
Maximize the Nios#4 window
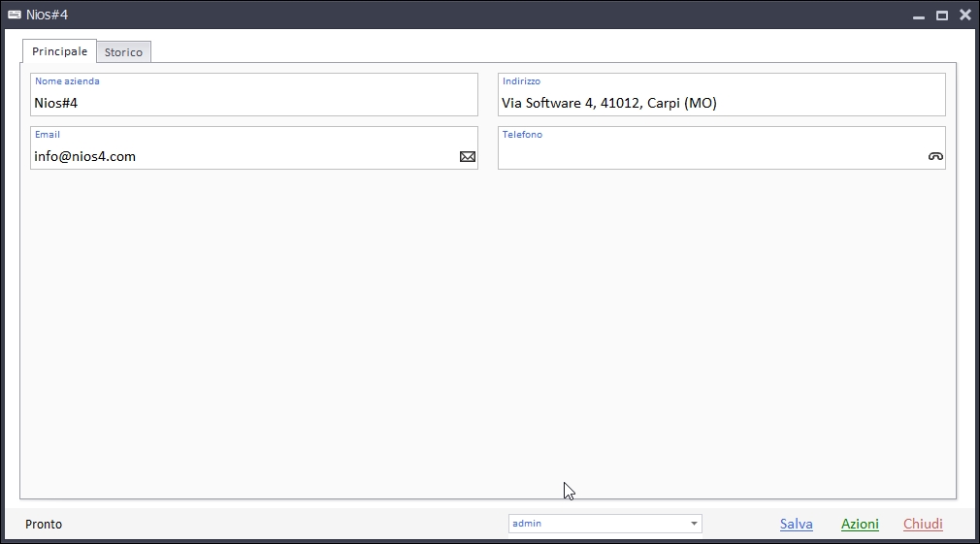(x=941, y=16)
